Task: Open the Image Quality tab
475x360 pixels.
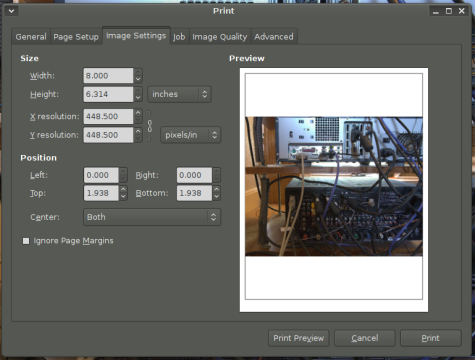Action: [220, 37]
